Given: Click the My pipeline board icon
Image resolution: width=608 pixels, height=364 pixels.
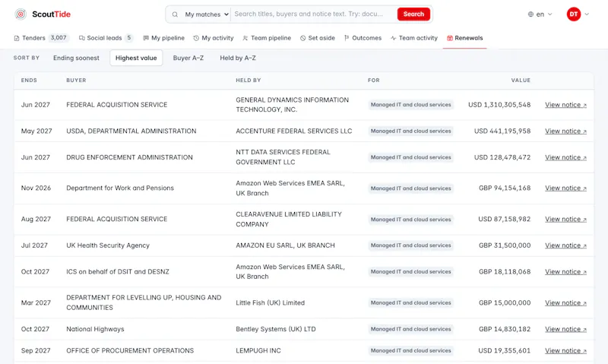Looking at the screenshot, I should 146,38.
